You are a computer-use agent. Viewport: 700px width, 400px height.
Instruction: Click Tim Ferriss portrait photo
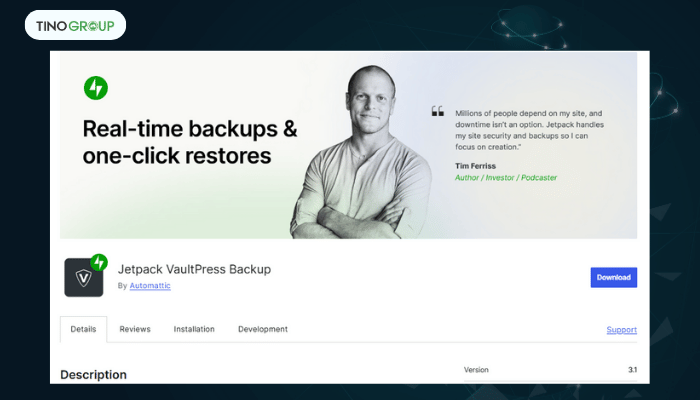(x=361, y=152)
